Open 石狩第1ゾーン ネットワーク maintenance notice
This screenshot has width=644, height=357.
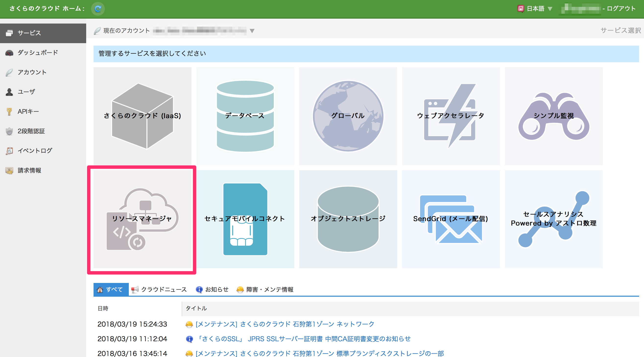point(285,324)
